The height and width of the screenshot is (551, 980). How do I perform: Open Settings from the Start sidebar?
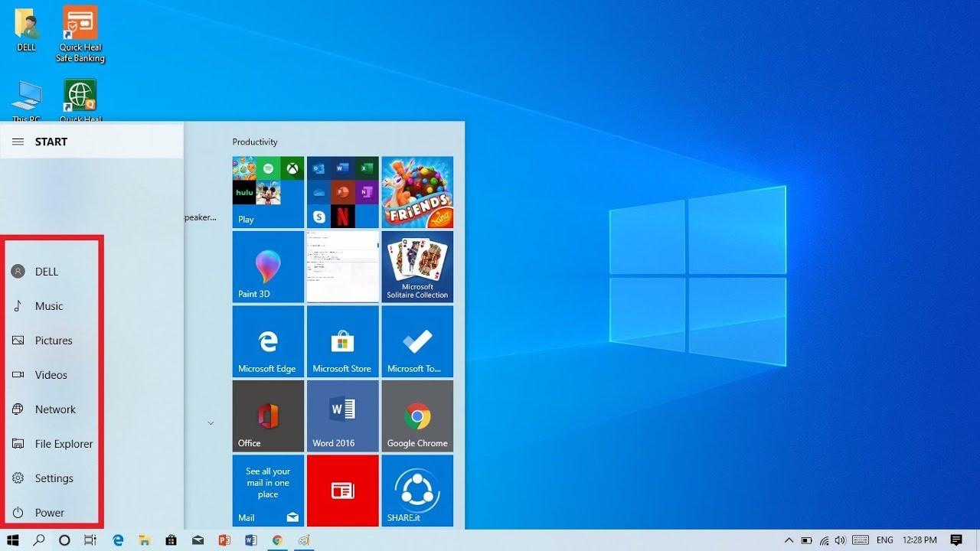click(54, 478)
